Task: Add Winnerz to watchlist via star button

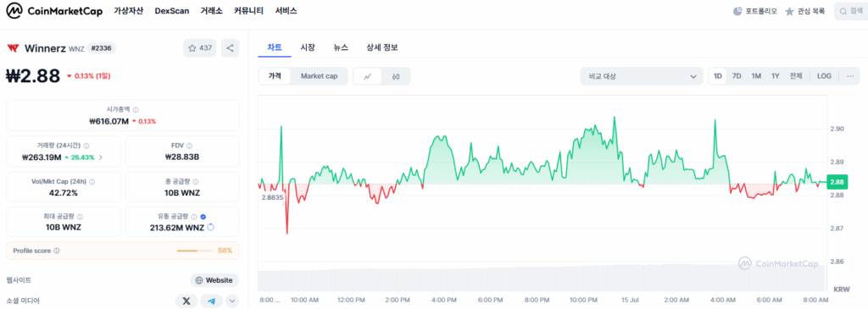Action: click(200, 48)
